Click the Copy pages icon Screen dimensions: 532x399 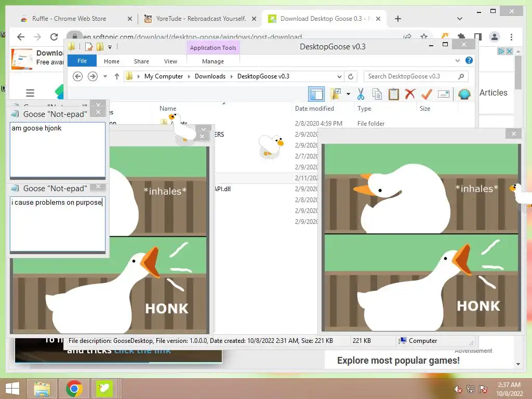377,94
